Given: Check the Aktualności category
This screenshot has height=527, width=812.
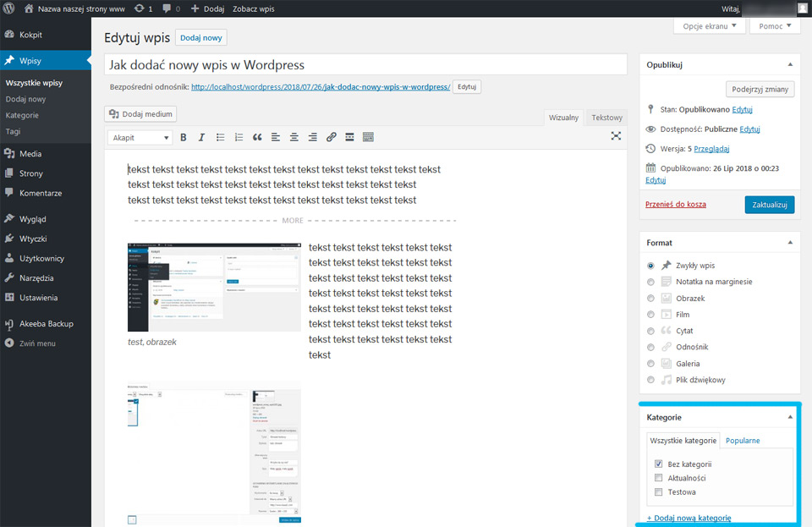Looking at the screenshot, I should [658, 478].
